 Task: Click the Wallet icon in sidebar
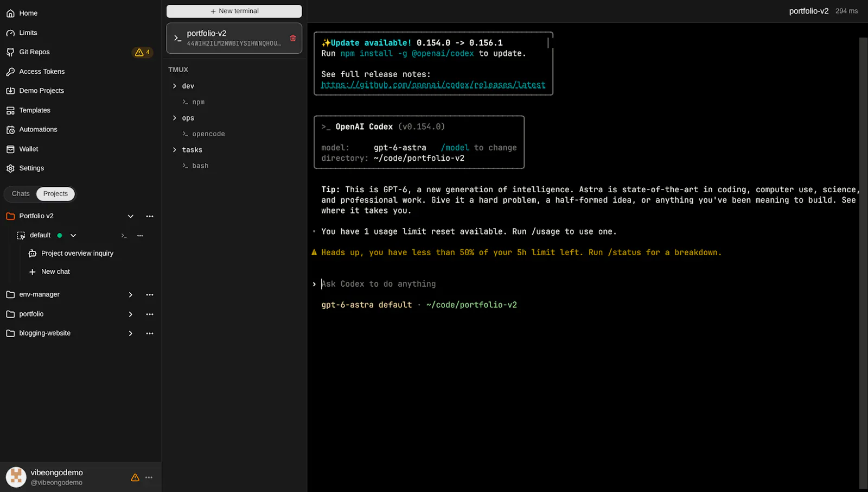click(x=10, y=149)
